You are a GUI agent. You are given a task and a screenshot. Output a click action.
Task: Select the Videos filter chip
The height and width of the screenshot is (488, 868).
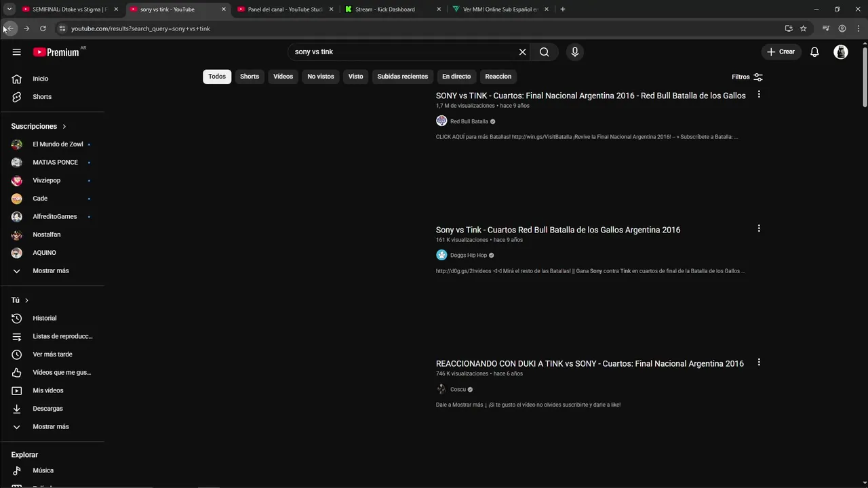[283, 77]
